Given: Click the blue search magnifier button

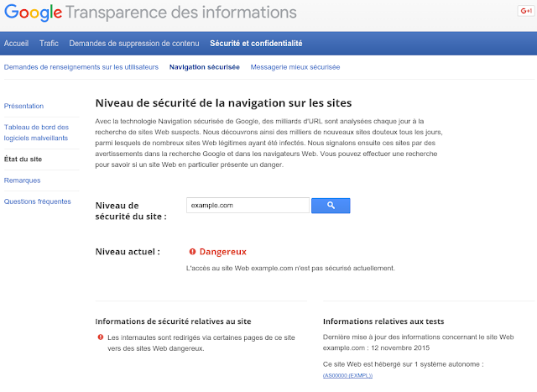Looking at the screenshot, I should (x=331, y=206).
